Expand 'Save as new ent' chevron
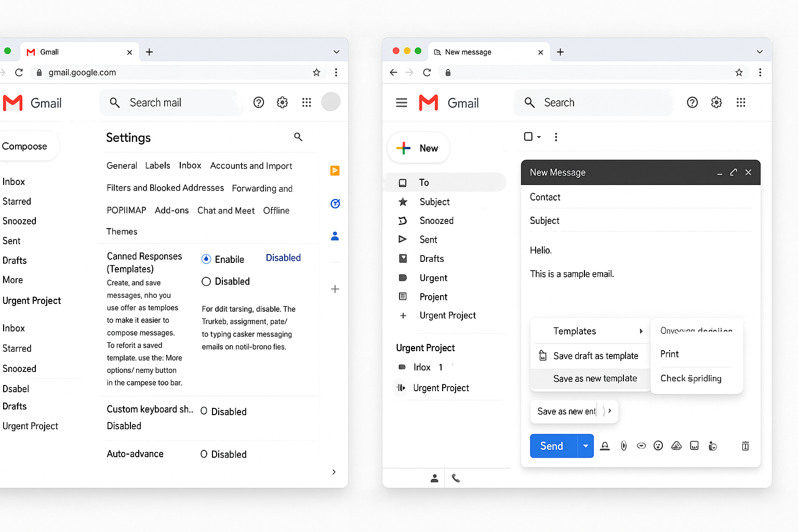The image size is (798, 532). click(609, 411)
